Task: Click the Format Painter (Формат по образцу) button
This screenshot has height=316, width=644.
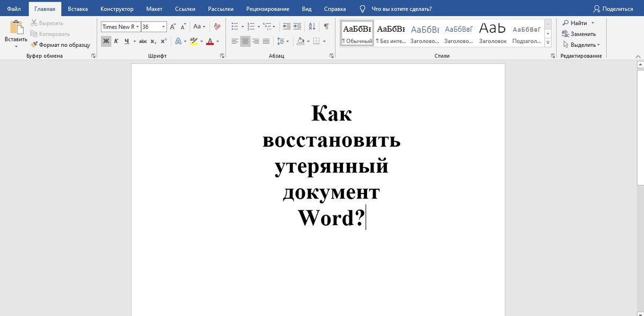Action: tap(60, 45)
